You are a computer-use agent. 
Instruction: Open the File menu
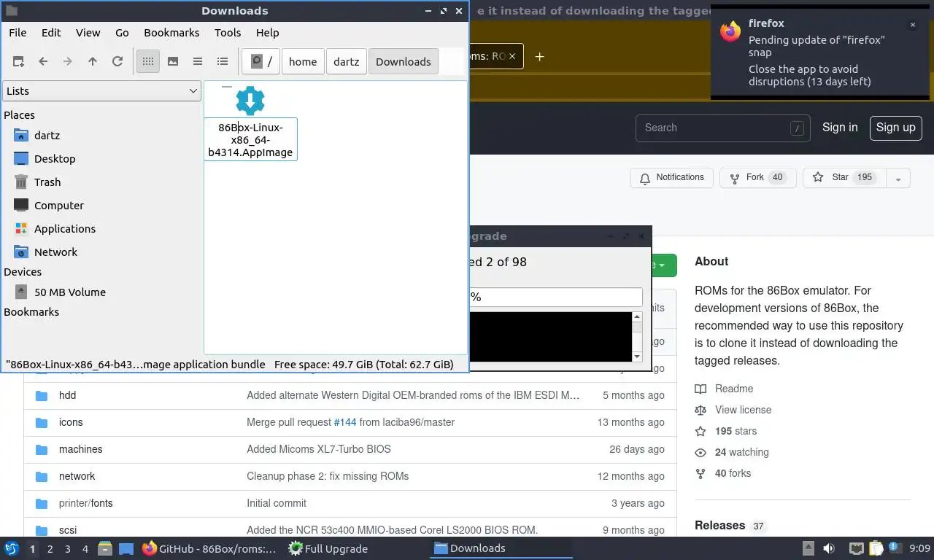coord(18,32)
